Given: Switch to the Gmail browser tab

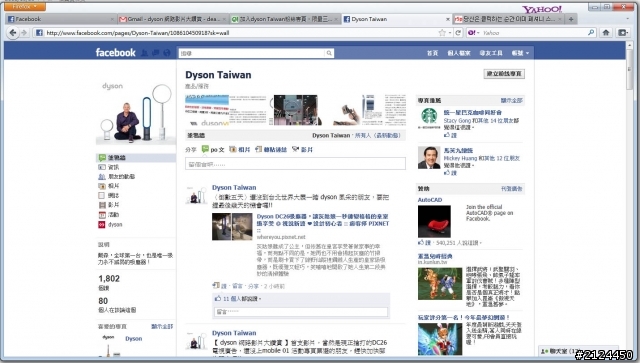Looking at the screenshot, I should pos(173,19).
